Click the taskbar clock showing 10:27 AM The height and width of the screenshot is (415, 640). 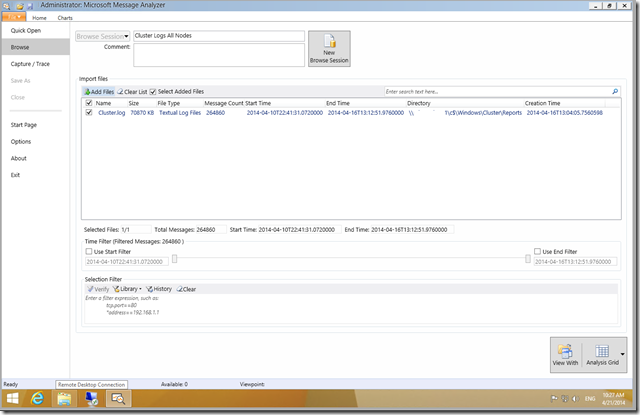pos(613,399)
